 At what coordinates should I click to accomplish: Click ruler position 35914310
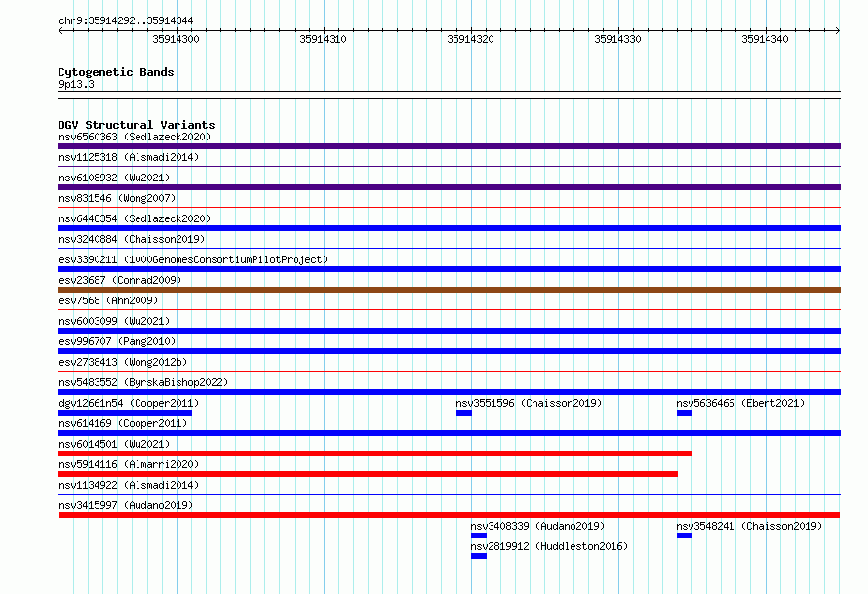323,39
